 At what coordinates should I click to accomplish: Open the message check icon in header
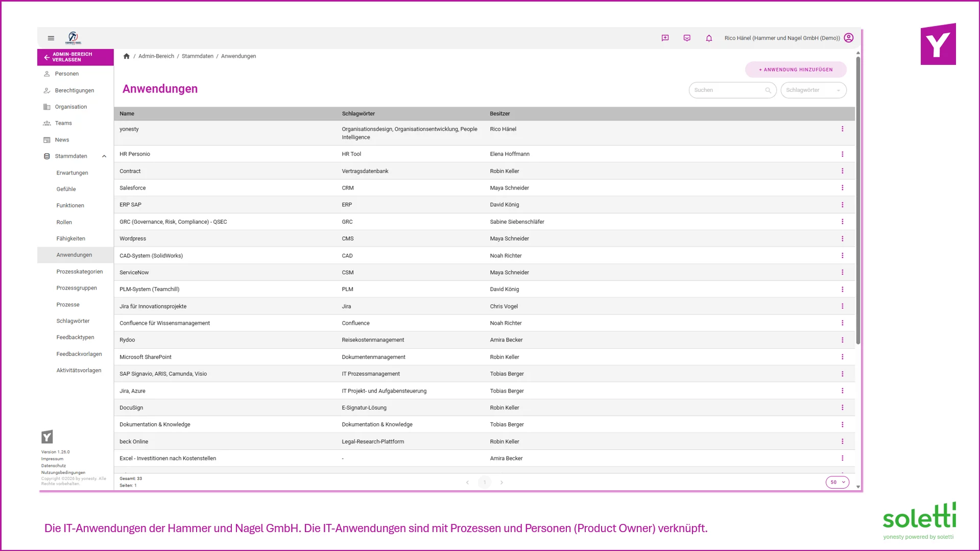click(687, 38)
